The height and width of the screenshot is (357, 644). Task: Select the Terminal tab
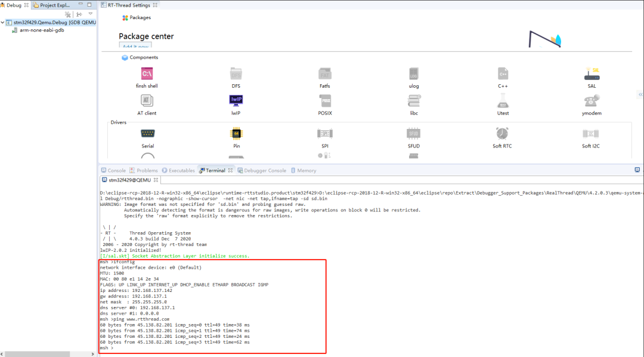tap(212, 170)
